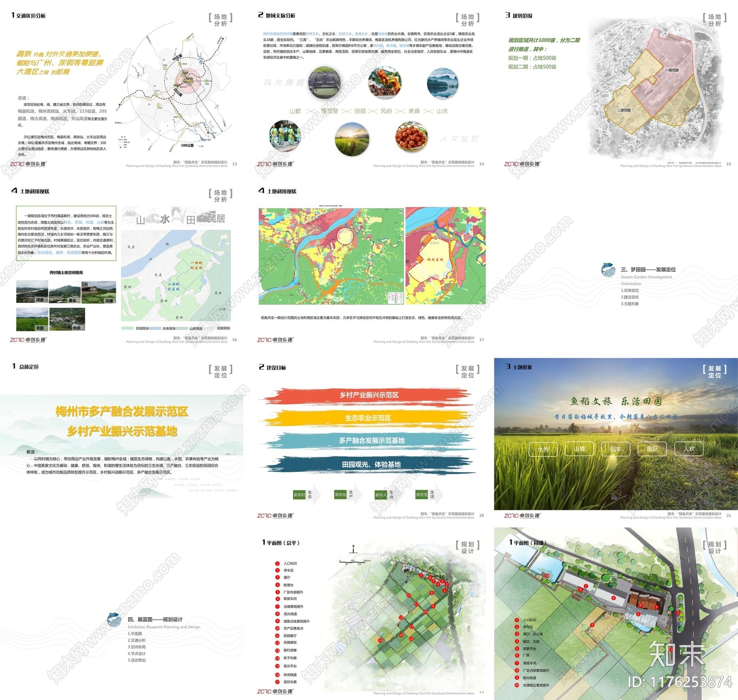Select the 鱼跃 box on the rice field slide
This screenshot has height=700, width=738.
click(x=652, y=449)
